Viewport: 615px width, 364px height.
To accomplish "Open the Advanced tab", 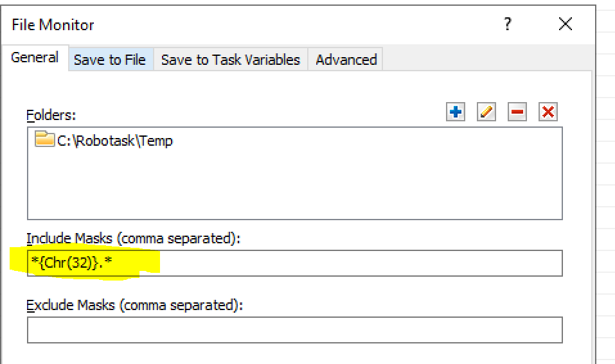I will coord(346,60).
